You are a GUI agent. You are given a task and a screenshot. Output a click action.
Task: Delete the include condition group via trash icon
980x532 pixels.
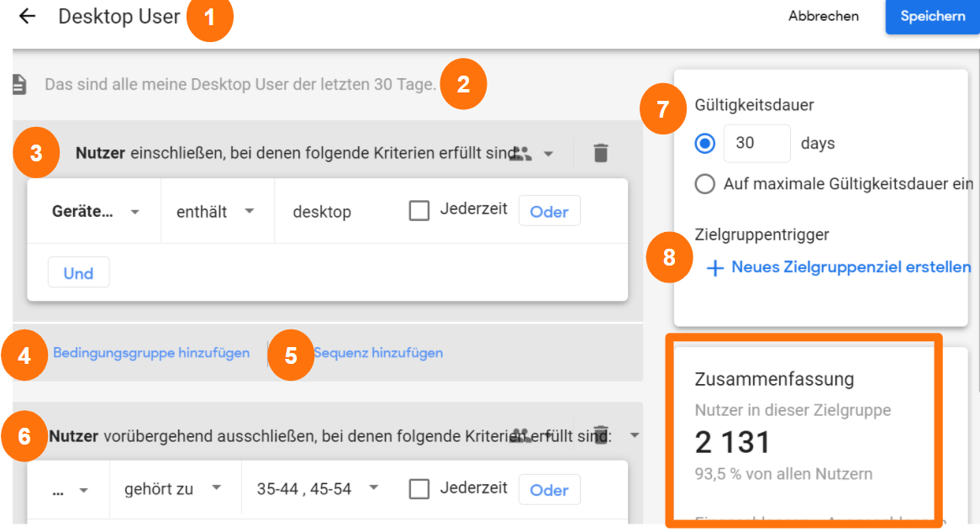pyautogui.click(x=600, y=152)
